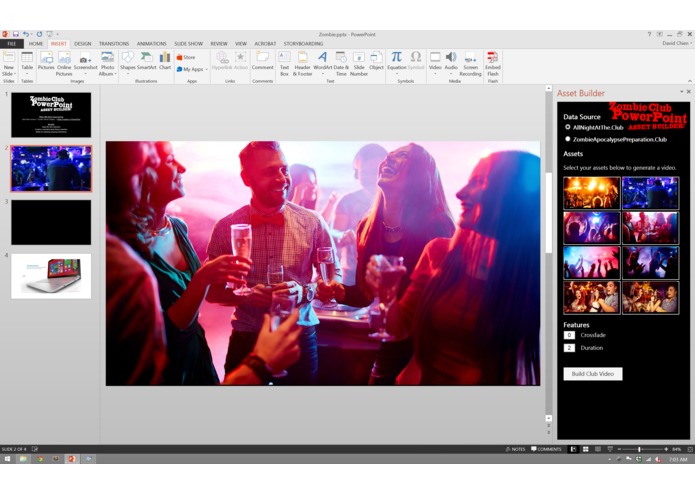This screenshot has height=494, width=695.
Task: Insert a SmartArt graphic
Action: (146, 61)
